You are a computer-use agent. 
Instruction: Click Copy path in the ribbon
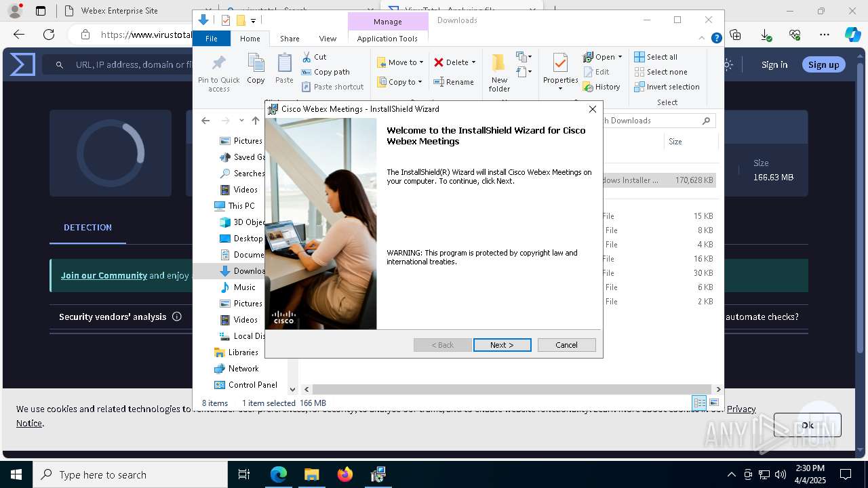click(325, 72)
